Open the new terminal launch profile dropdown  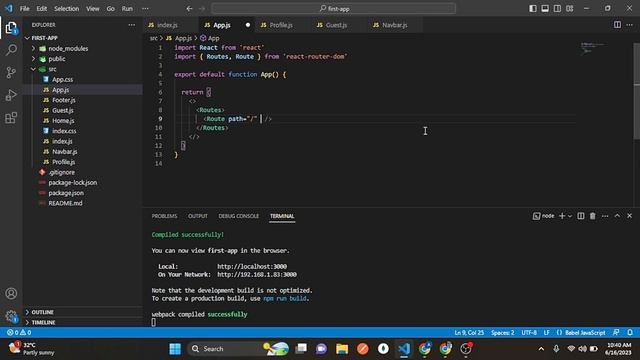(x=570, y=216)
